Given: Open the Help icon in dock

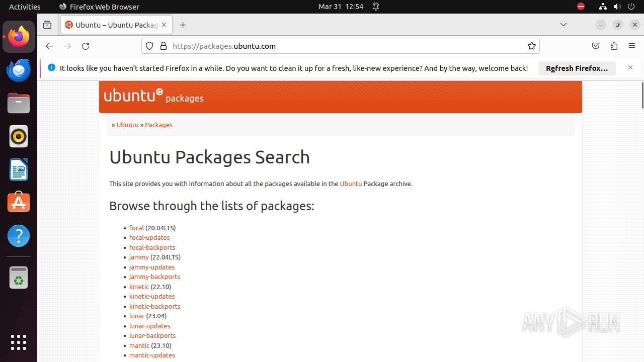Looking at the screenshot, I should [19, 236].
